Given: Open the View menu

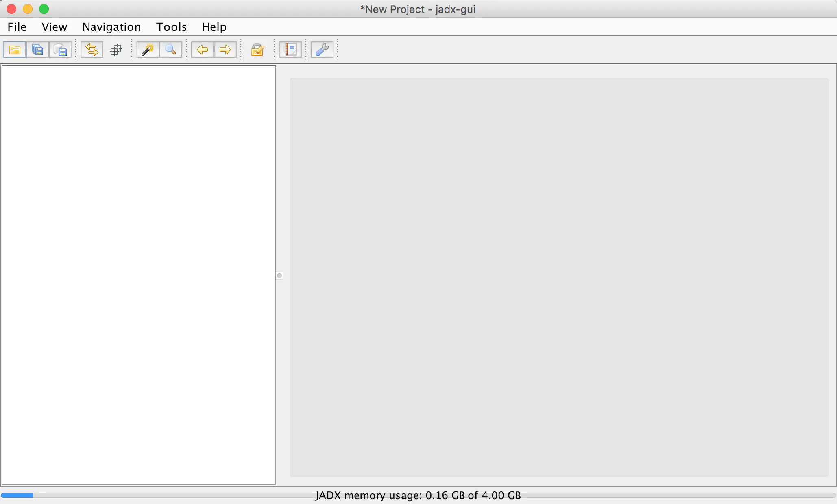Looking at the screenshot, I should coord(54,27).
